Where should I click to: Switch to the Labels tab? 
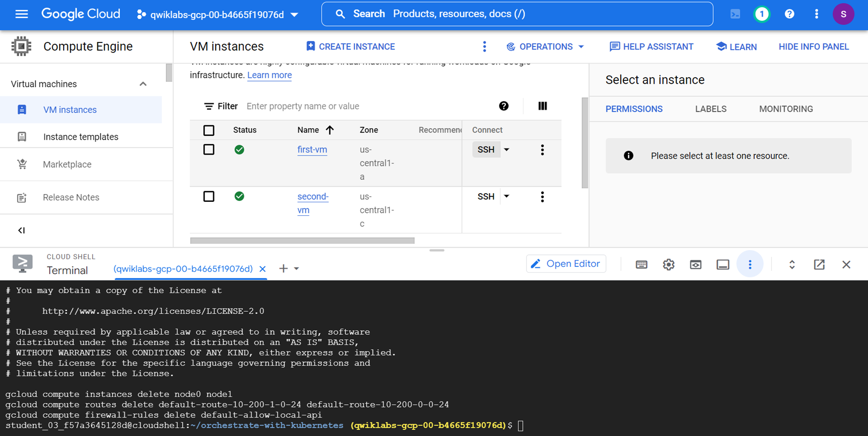point(711,109)
